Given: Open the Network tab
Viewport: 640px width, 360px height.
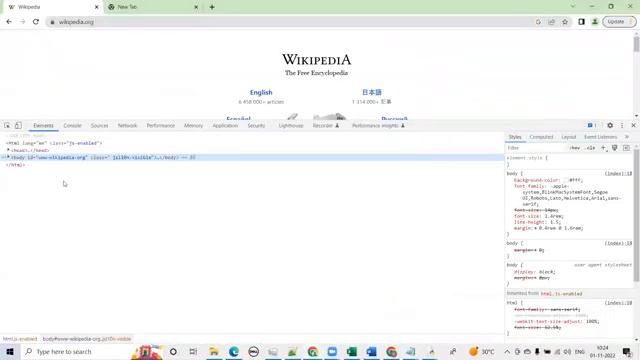Looking at the screenshot, I should pyautogui.click(x=127, y=126).
